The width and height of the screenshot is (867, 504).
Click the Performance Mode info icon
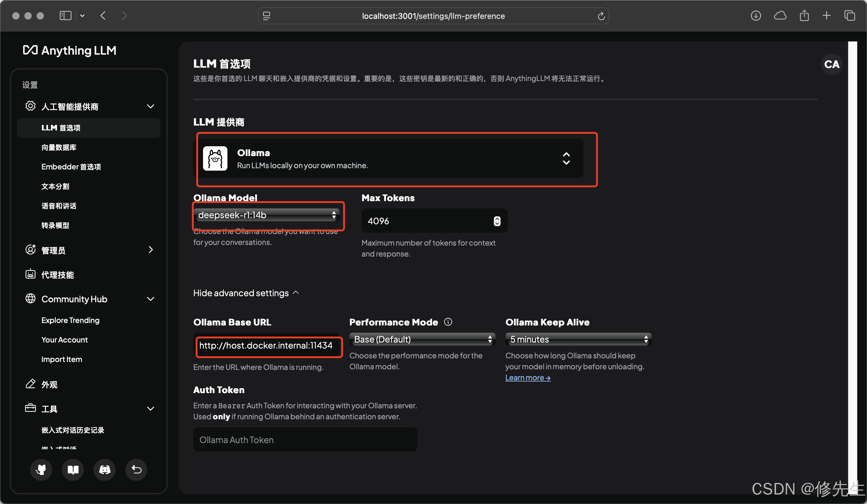[x=448, y=322]
